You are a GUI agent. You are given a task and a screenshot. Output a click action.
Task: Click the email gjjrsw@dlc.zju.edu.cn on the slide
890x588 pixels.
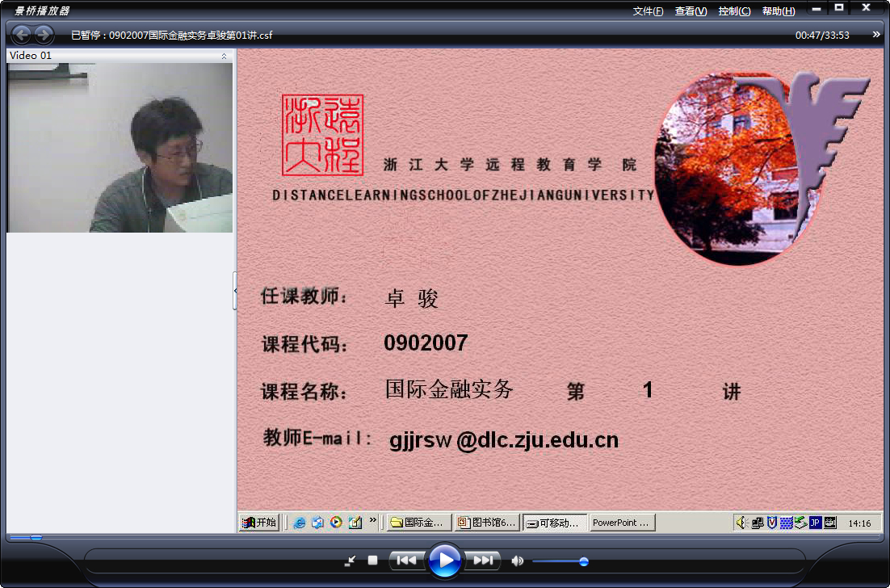[x=503, y=441]
